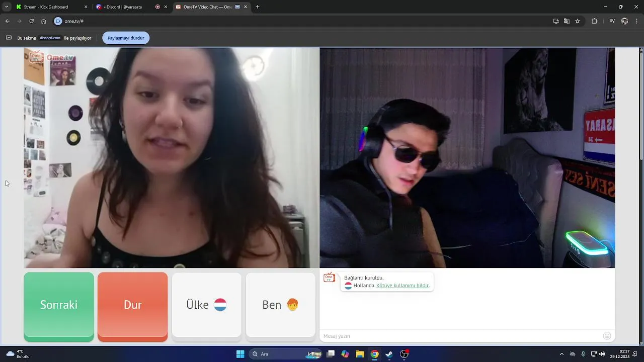Open emoji picker in chat box
This screenshot has height=362, width=644.
point(607,336)
